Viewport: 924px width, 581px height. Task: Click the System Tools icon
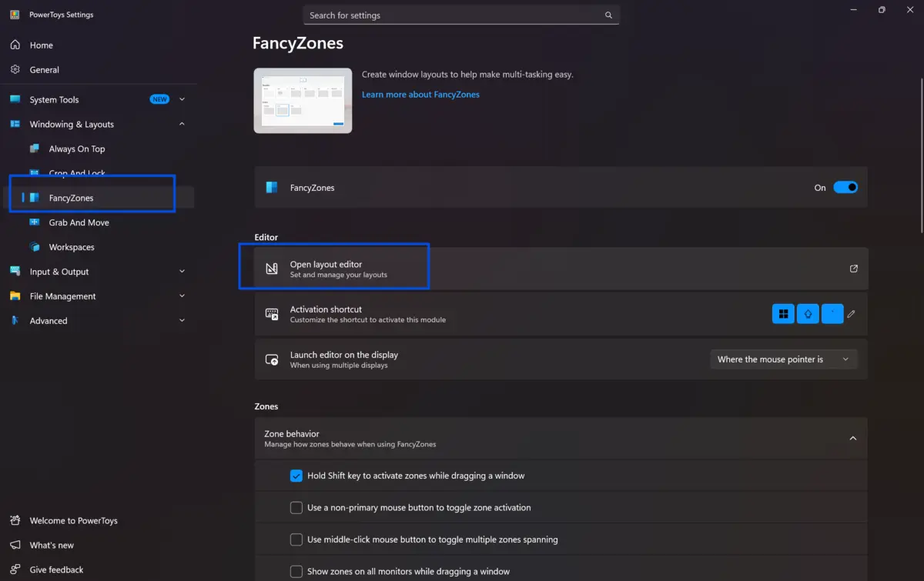[x=15, y=100]
